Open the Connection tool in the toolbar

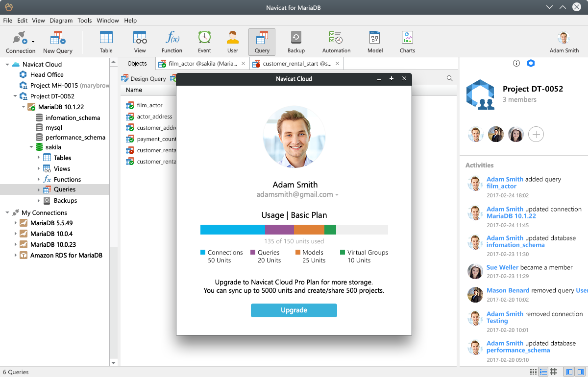coord(21,42)
